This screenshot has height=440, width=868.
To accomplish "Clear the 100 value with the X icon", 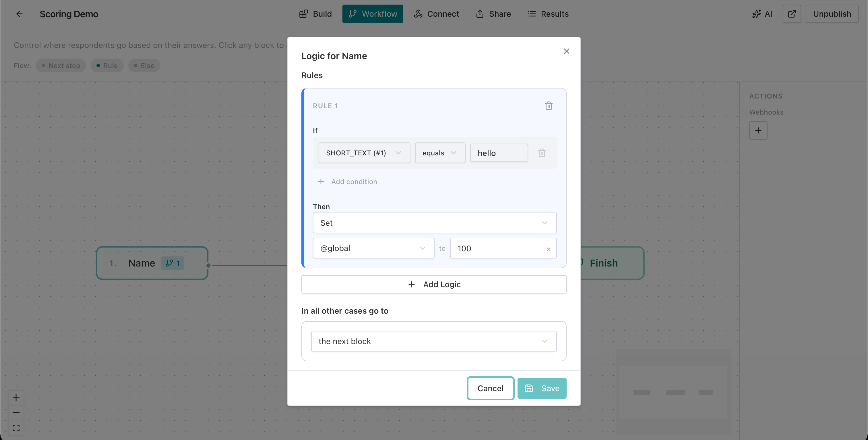I will click(x=549, y=249).
